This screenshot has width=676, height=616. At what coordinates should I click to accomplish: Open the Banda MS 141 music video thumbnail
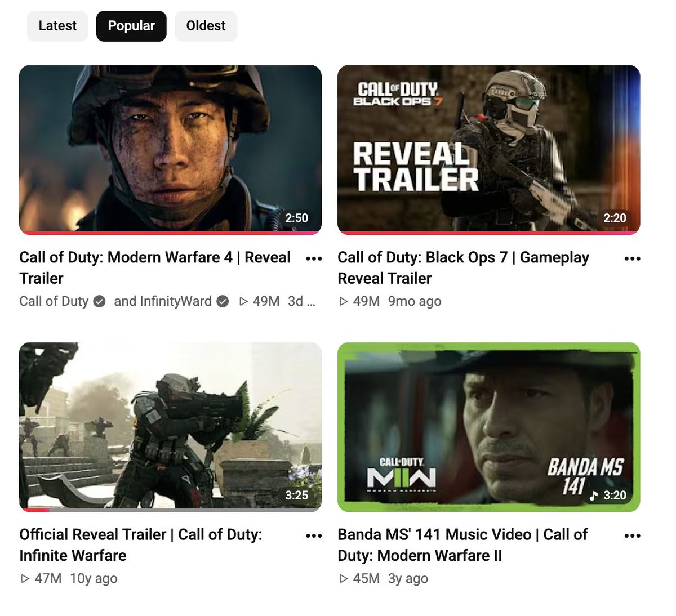tap(488, 427)
